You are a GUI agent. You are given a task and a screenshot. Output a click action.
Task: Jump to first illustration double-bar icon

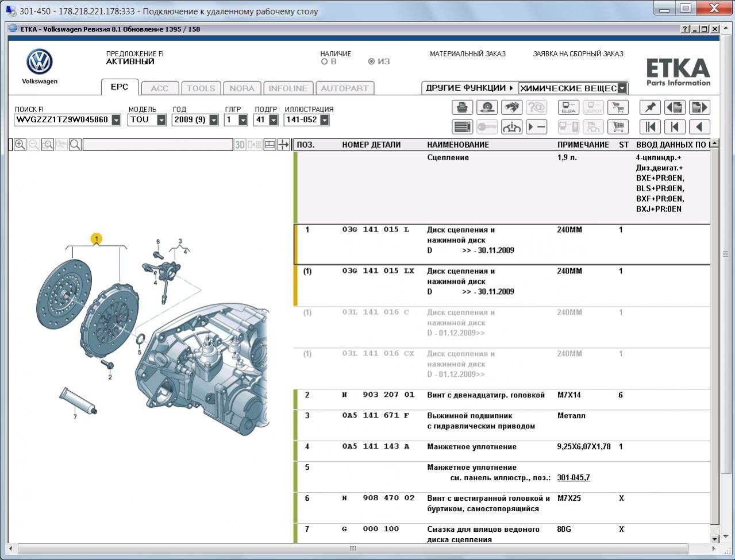click(649, 127)
